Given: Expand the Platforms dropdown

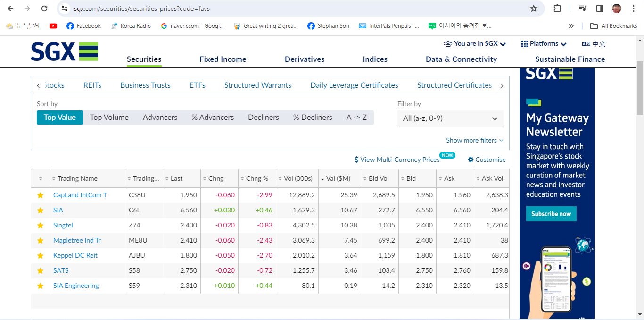Looking at the screenshot, I should tap(544, 43).
